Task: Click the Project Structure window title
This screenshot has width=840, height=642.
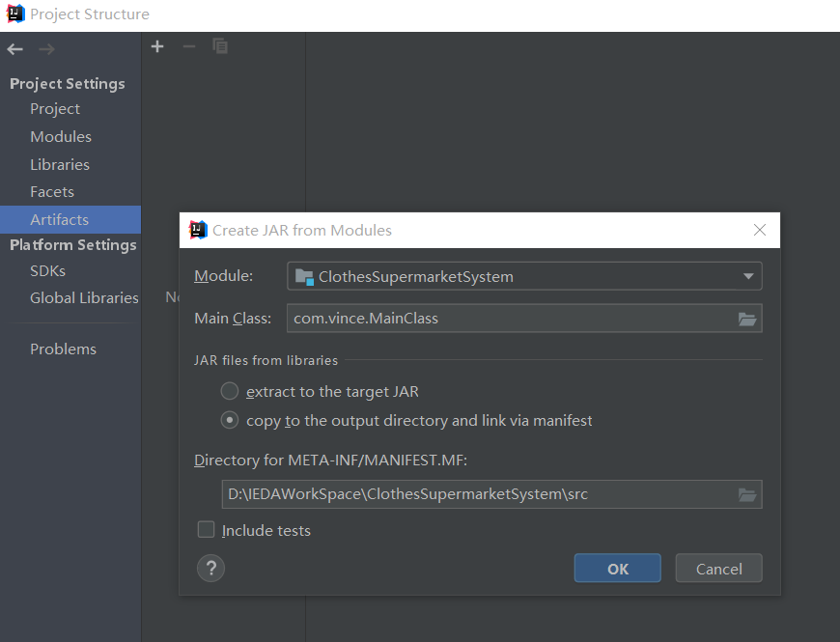Action: pos(90,14)
